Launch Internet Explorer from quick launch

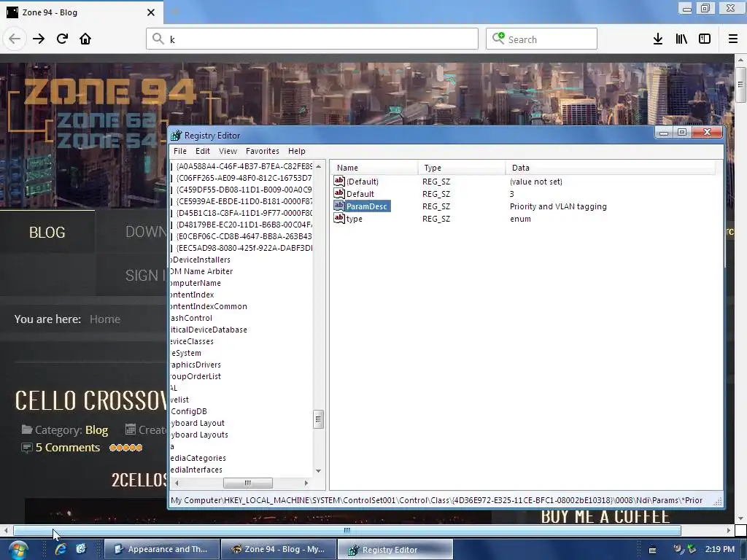tap(61, 549)
